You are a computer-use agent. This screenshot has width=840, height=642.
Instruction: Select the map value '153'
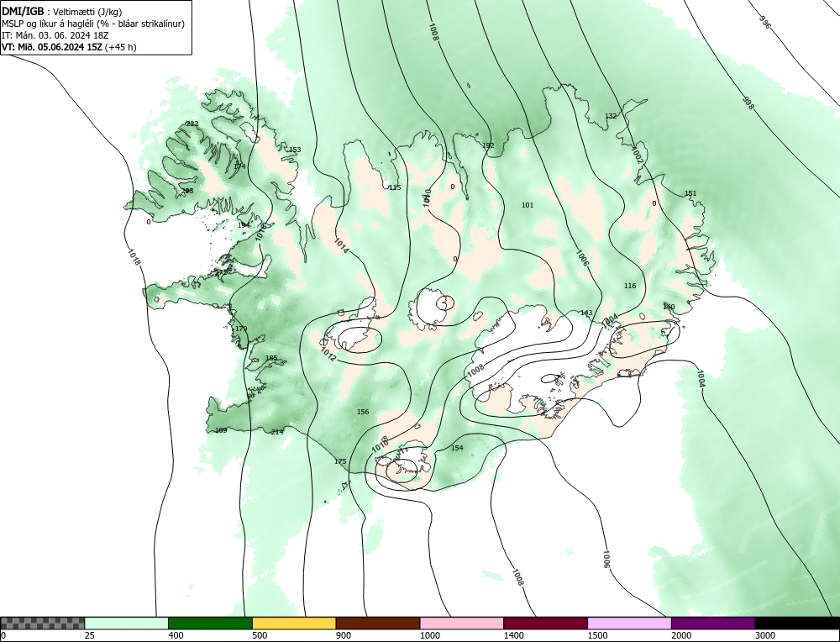coord(295,150)
